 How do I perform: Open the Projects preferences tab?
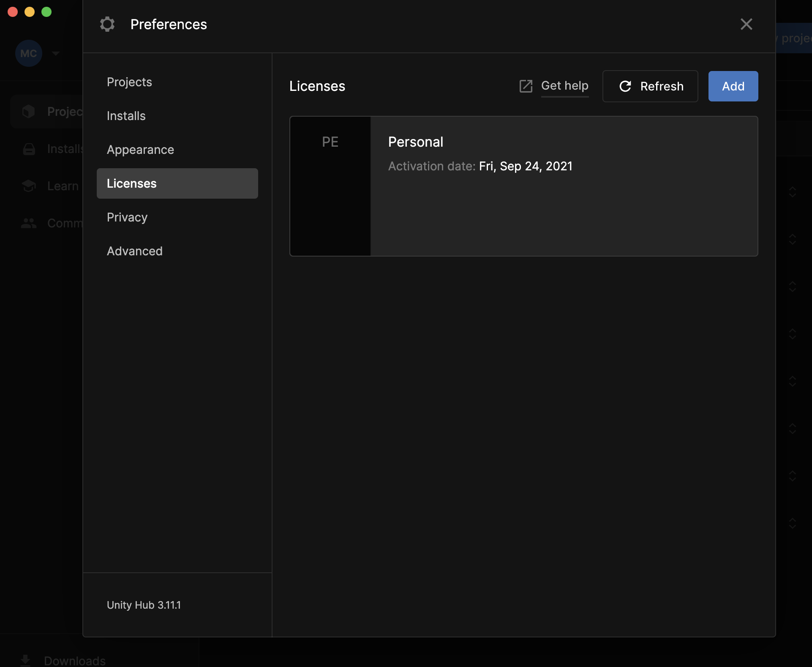(129, 82)
